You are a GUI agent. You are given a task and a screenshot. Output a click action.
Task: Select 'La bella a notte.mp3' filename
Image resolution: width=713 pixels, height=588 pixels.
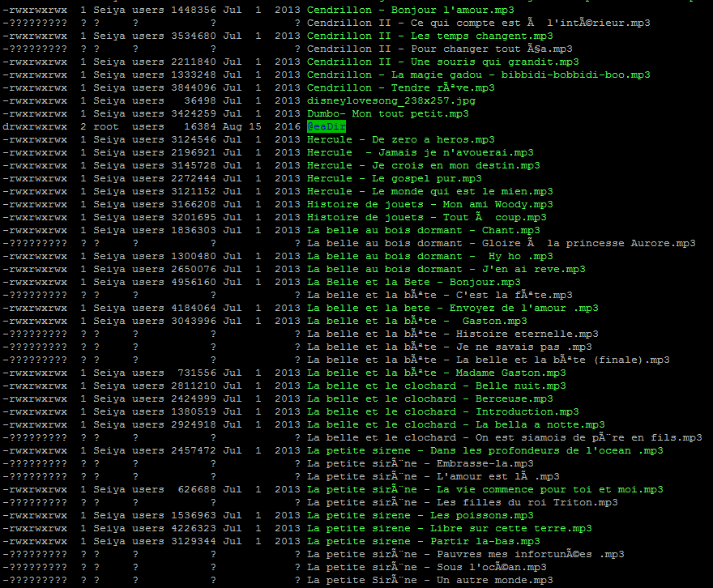click(x=540, y=425)
